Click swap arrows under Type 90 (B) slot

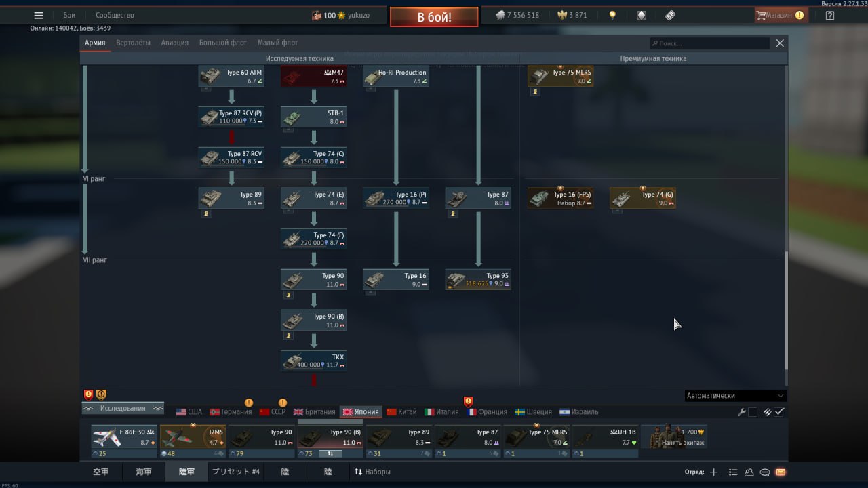click(330, 453)
